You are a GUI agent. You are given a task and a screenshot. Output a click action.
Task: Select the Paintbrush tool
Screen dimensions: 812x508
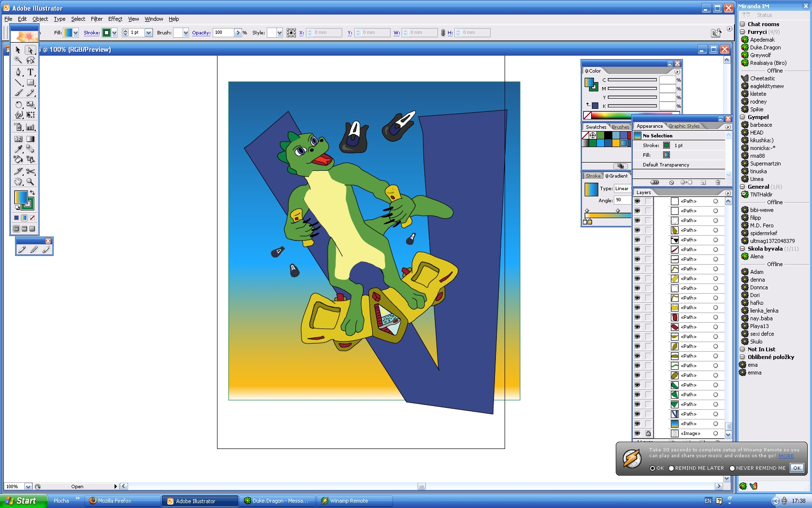pos(18,93)
